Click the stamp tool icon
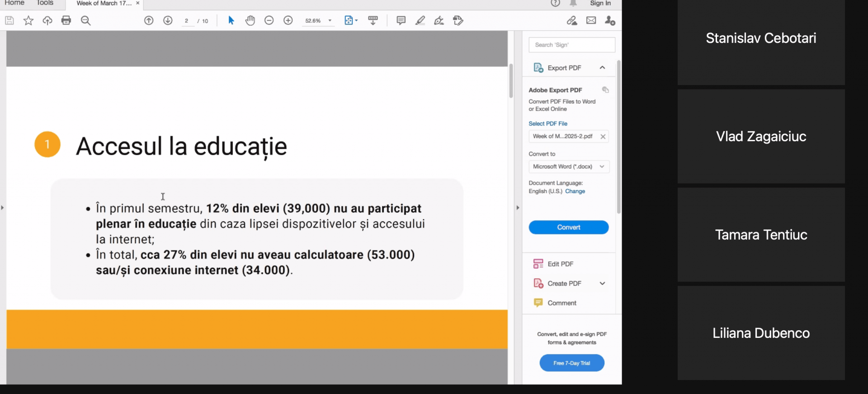 458,20
